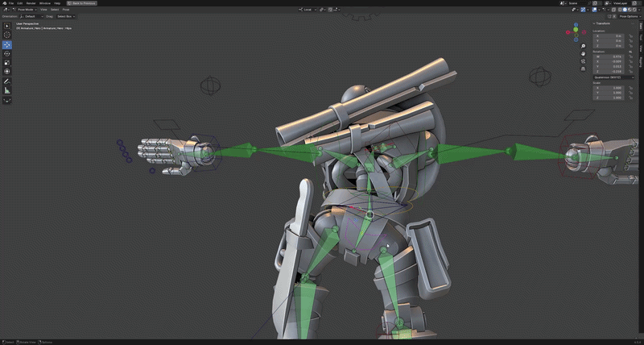Pick the Annotate tool

coord(7,81)
